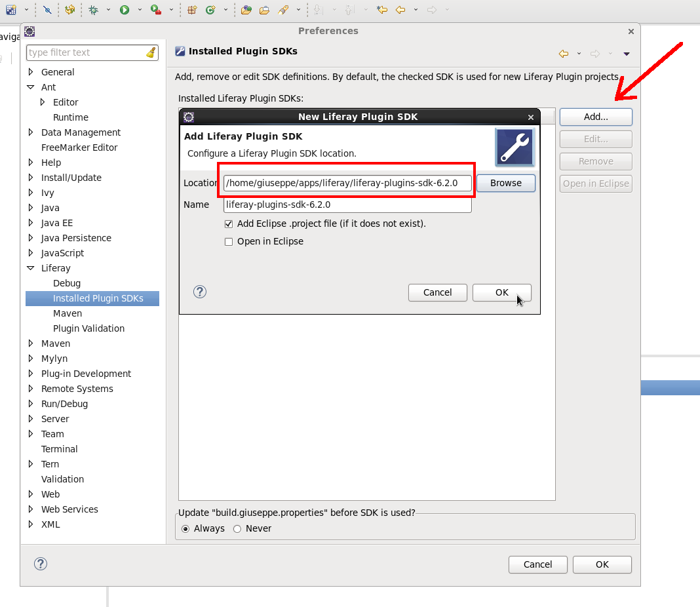Screen dimensions: 700x607
Task: Click the Browse button
Action: click(506, 183)
